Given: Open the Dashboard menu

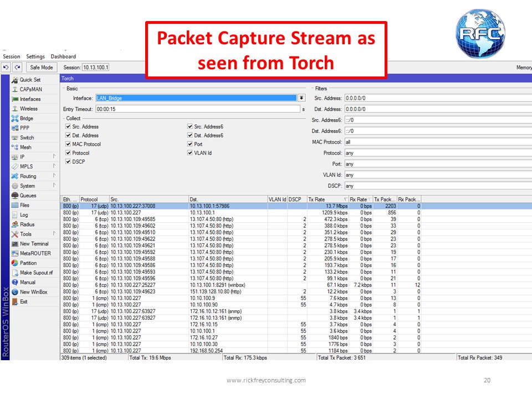Looking at the screenshot, I should tap(64, 57).
